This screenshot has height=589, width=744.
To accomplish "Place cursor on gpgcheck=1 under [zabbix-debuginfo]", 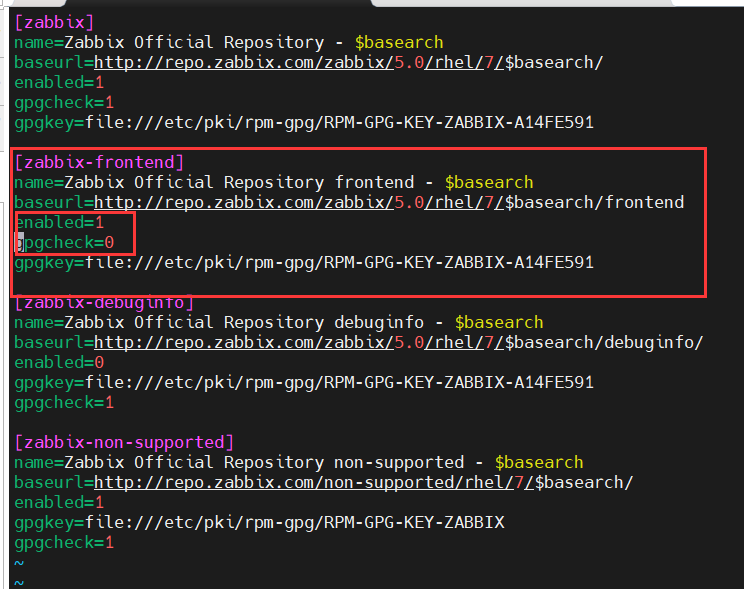I will tap(64, 402).
